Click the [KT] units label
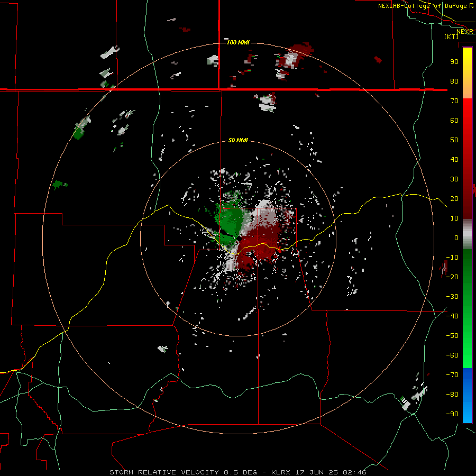Image resolution: width=476 pixels, height=476 pixels. pos(452,36)
